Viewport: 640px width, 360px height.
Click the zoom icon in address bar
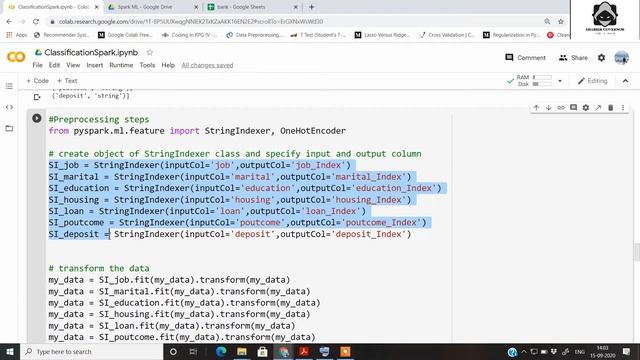[547, 22]
